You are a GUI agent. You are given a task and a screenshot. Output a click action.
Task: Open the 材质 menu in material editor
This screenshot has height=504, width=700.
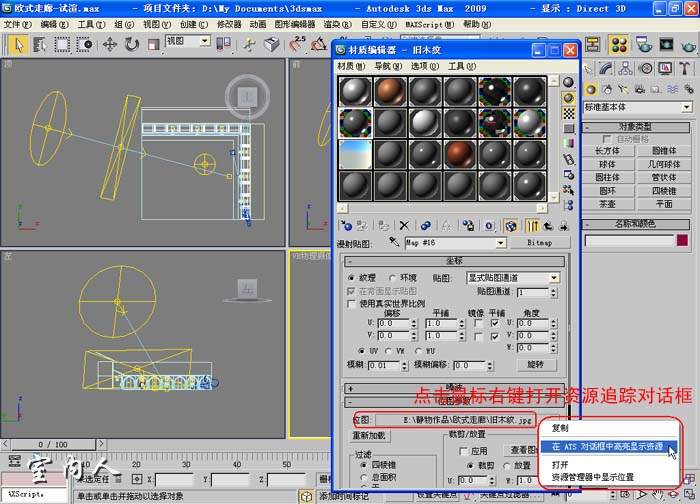click(351, 66)
